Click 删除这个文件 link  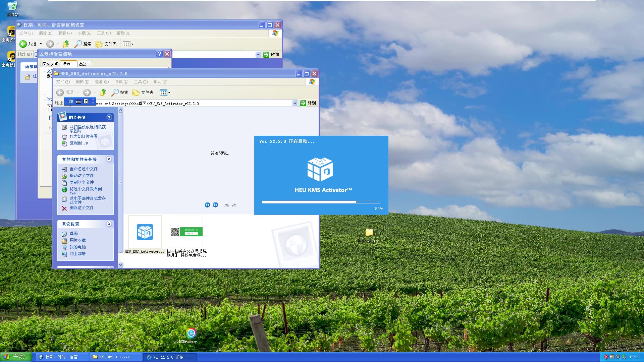tap(82, 208)
